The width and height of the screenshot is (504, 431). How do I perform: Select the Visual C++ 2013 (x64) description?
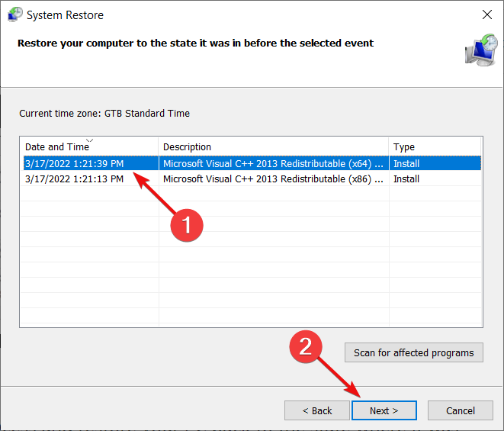tap(273, 164)
